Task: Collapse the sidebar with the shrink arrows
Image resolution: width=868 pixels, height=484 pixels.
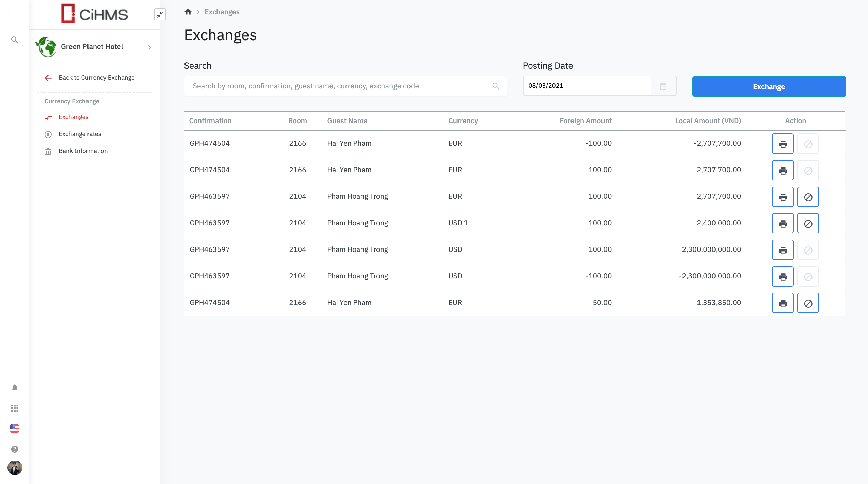Action: point(160,14)
